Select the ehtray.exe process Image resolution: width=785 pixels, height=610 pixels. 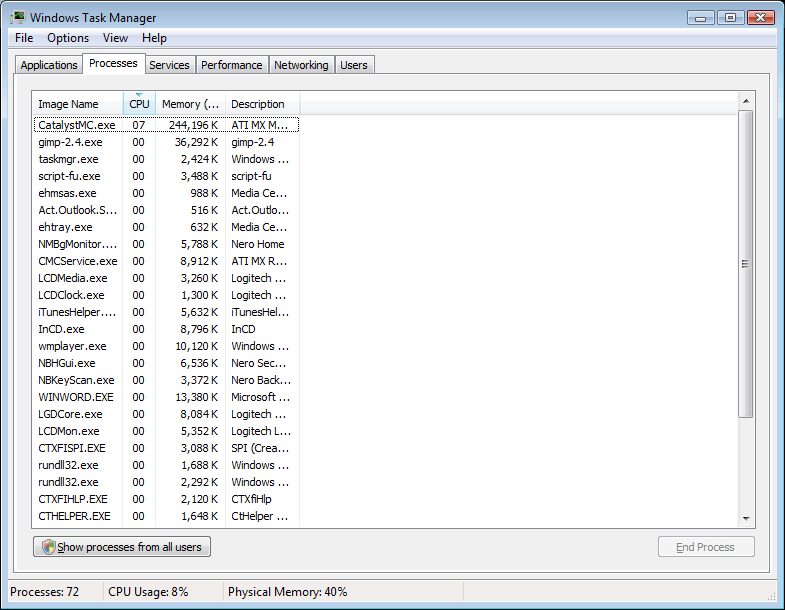click(x=166, y=227)
